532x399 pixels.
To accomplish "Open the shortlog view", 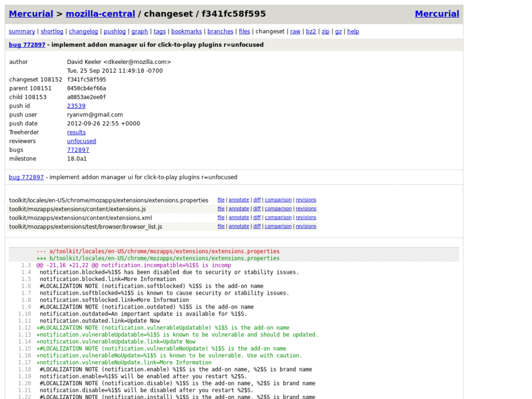I will (52, 32).
